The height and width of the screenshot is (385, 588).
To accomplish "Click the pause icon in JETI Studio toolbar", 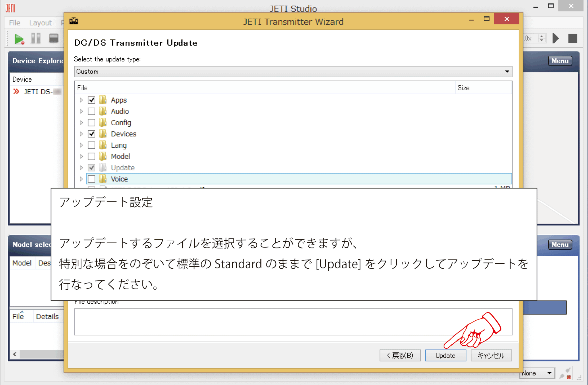I will [x=36, y=38].
